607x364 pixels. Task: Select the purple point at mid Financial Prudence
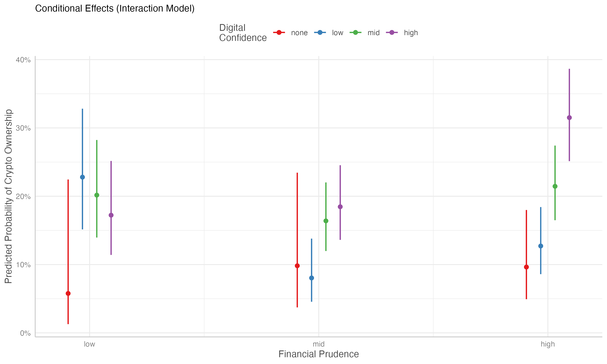click(340, 207)
